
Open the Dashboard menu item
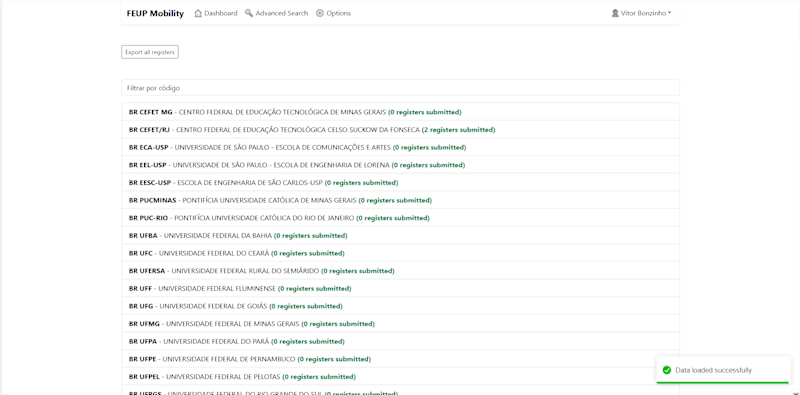(216, 13)
